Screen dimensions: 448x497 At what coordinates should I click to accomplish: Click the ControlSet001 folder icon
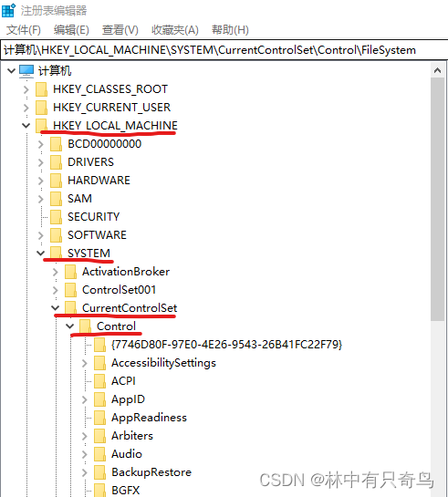(x=70, y=290)
